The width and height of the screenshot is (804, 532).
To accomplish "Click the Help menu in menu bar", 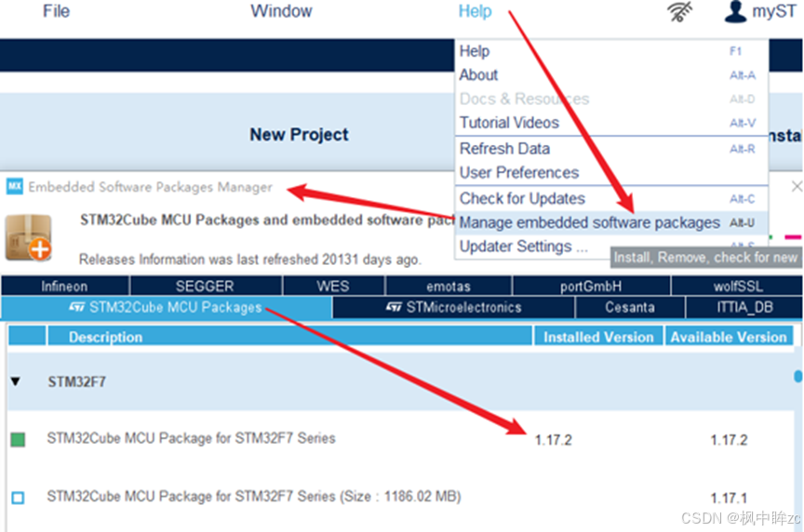I will pyautogui.click(x=475, y=11).
